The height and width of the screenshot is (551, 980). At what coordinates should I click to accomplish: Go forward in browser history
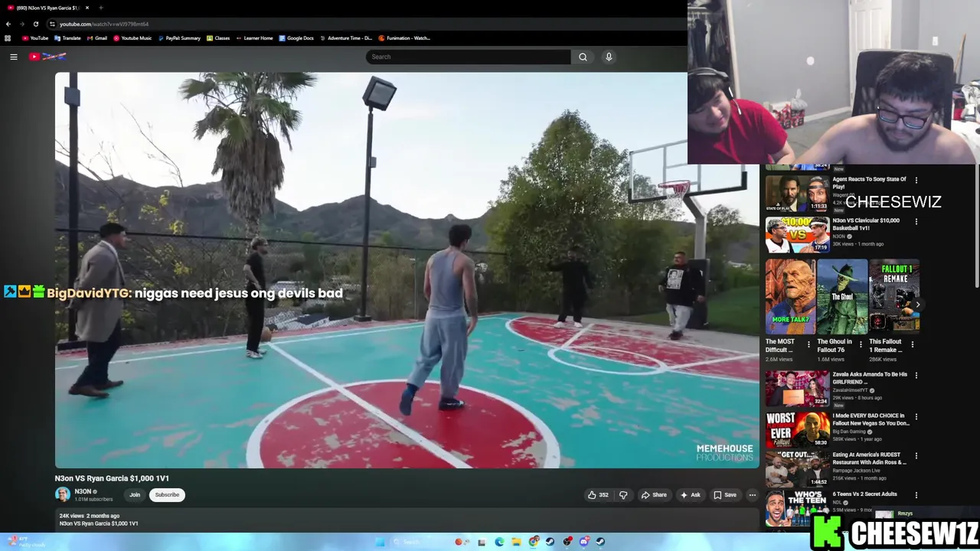tap(22, 24)
